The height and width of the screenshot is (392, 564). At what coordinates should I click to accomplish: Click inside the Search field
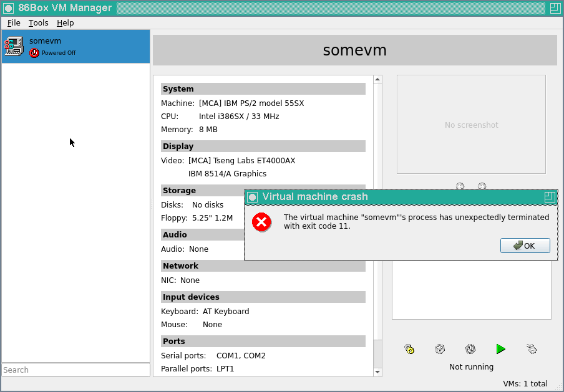pyautogui.click(x=75, y=370)
